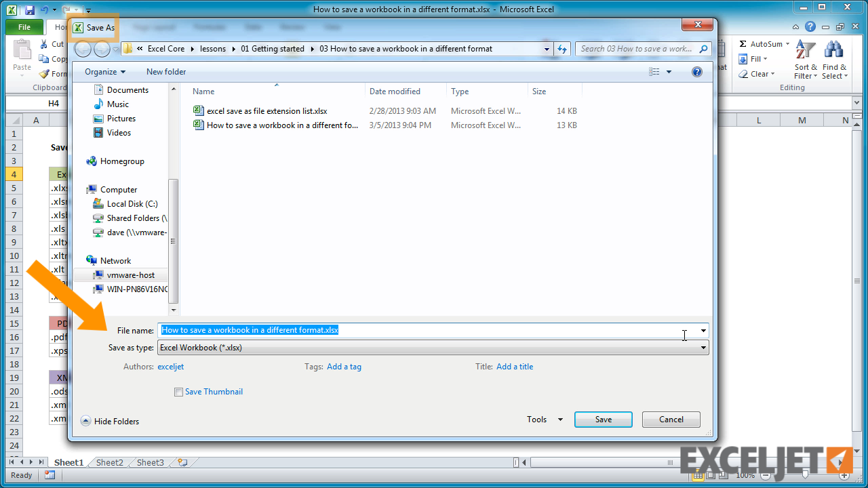Click the Forward navigation arrow in Save As dialog
The image size is (868, 488).
[102, 49]
